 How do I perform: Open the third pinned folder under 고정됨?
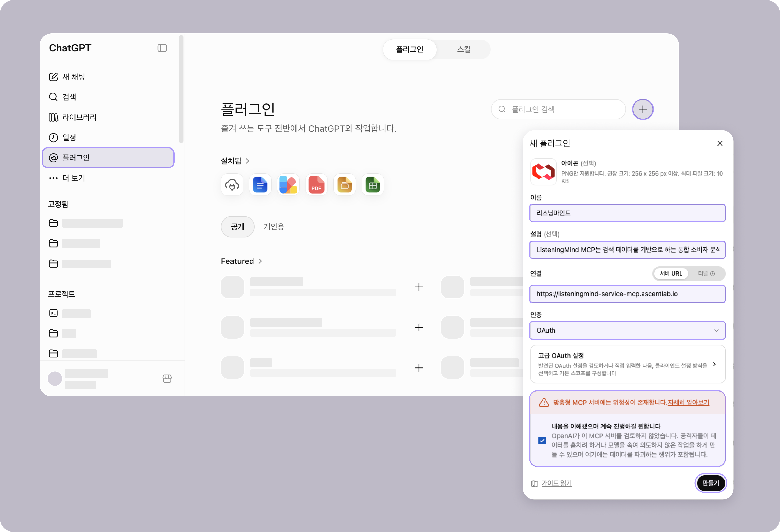tap(80, 264)
